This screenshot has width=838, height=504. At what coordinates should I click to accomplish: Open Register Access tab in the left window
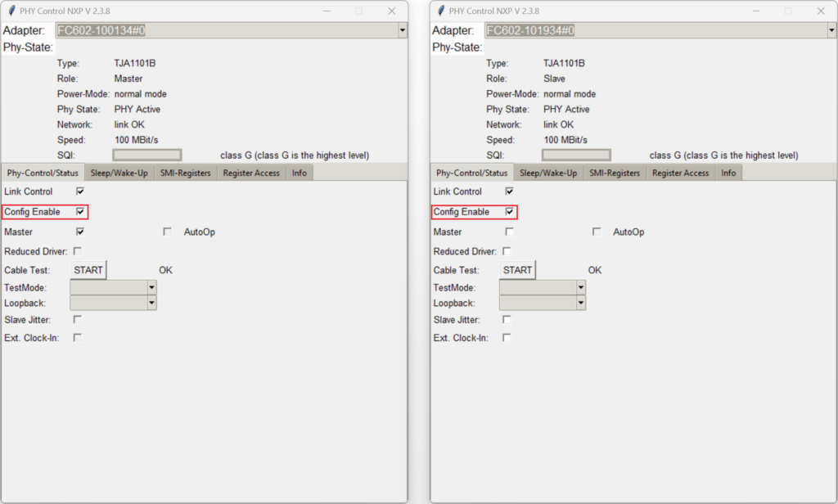click(x=251, y=173)
